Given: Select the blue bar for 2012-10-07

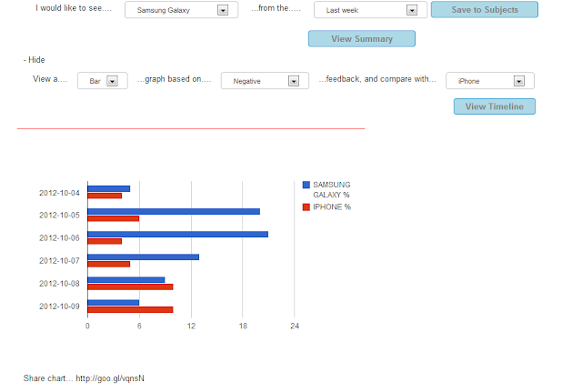Looking at the screenshot, I should click(x=144, y=256).
